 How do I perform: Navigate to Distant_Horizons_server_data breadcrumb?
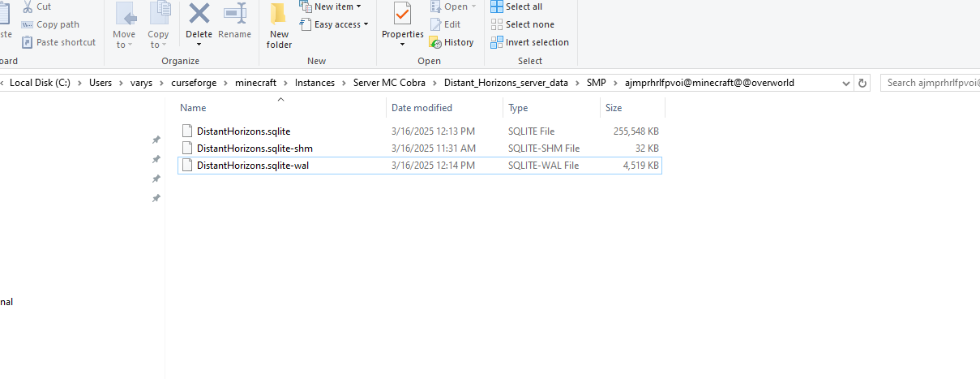tap(506, 83)
